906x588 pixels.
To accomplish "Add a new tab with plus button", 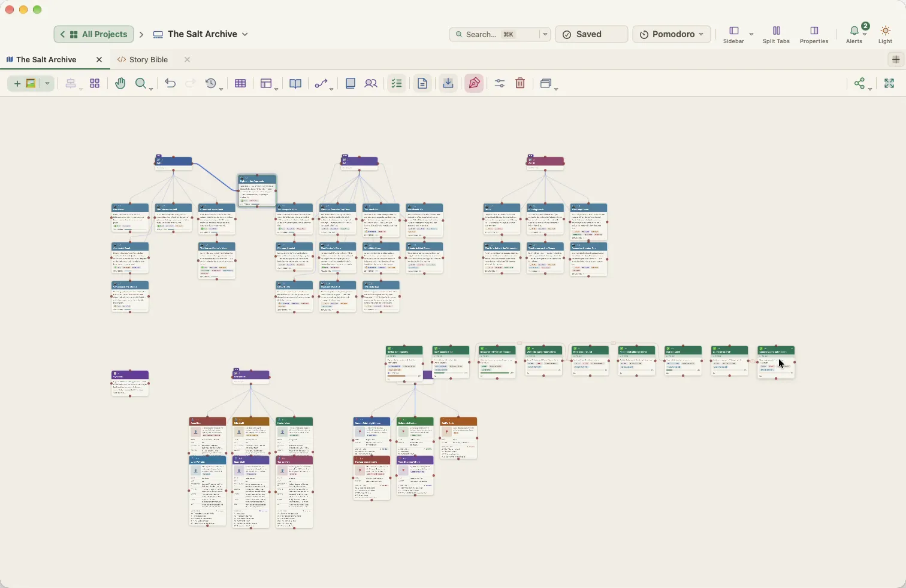I will pyautogui.click(x=896, y=60).
